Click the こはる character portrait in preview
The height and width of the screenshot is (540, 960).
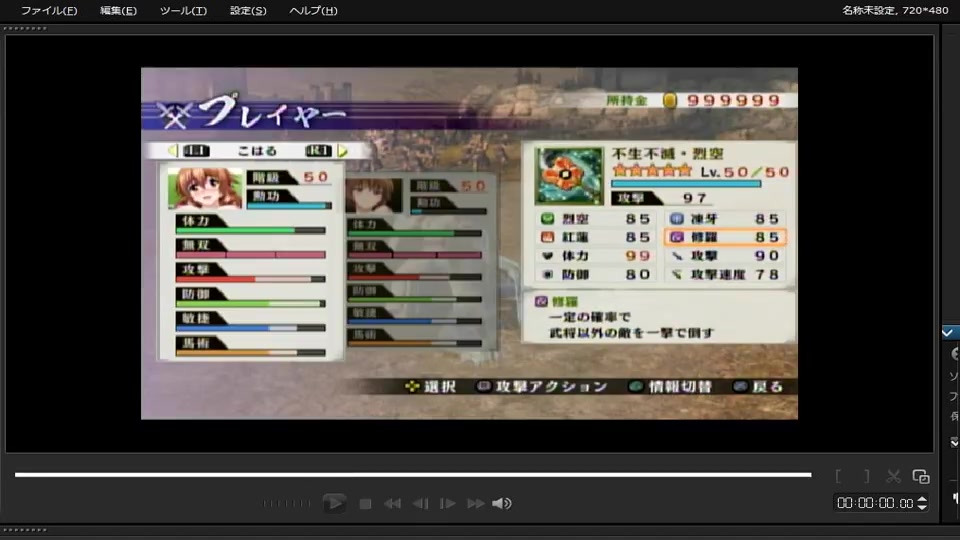(x=205, y=189)
